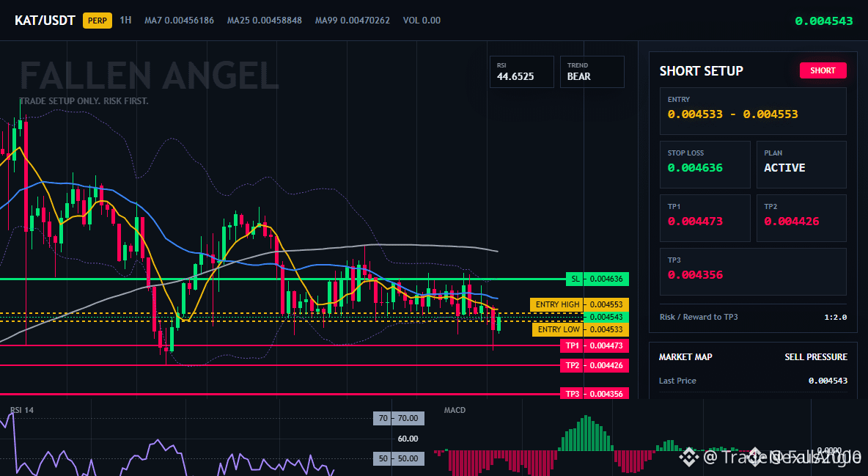Click the MA99 0.00470262 indicator
Viewport: 868px width, 476px height.
pyautogui.click(x=353, y=21)
